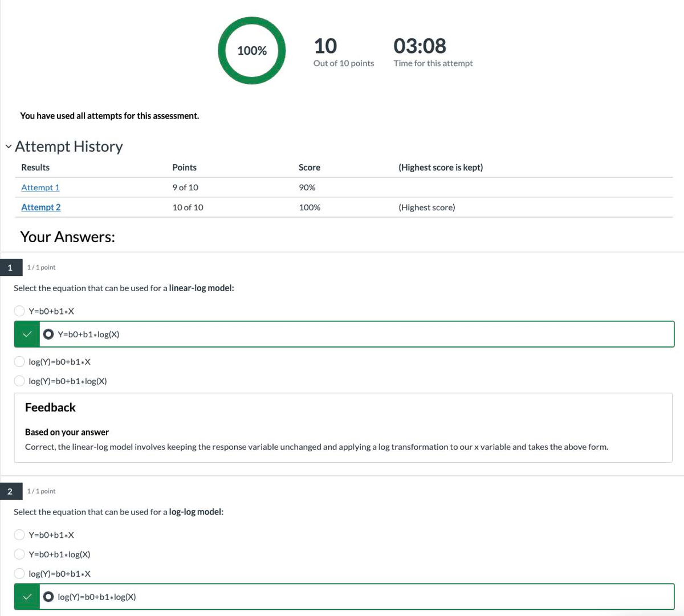Select Y=b0+b1*log(X) in question 2
684x616 pixels.
point(19,554)
